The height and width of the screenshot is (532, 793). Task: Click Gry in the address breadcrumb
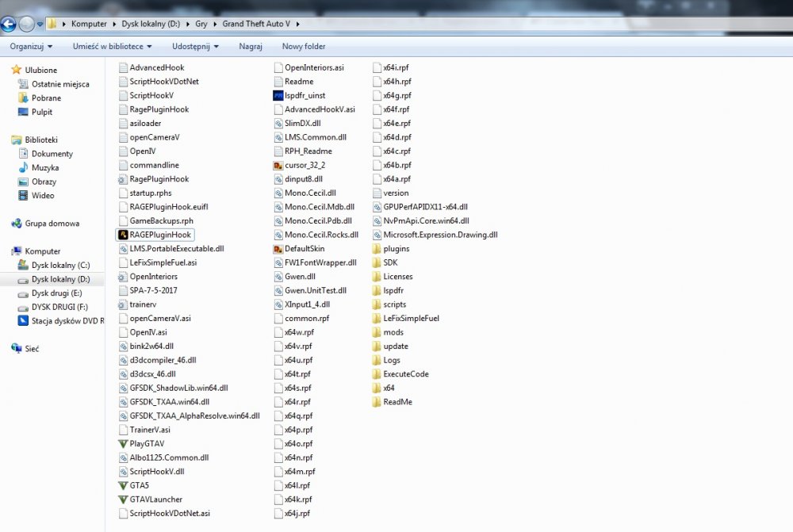201,24
